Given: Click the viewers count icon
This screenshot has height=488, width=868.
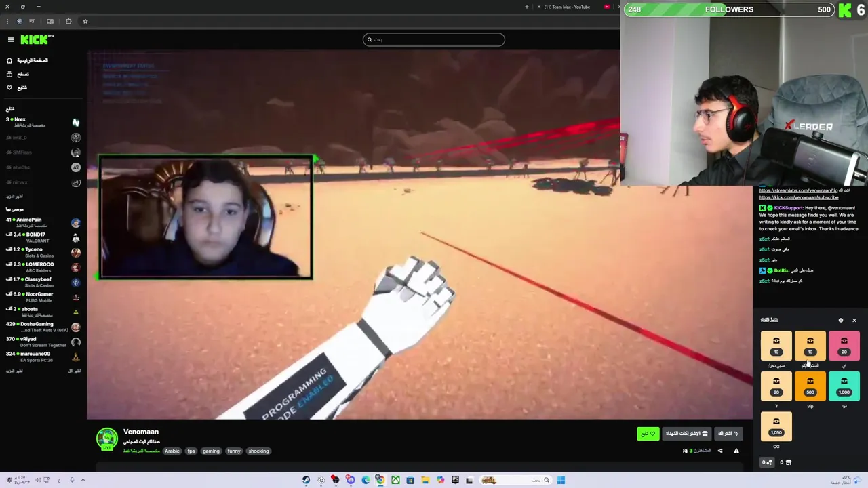Looking at the screenshot, I should [x=686, y=451].
